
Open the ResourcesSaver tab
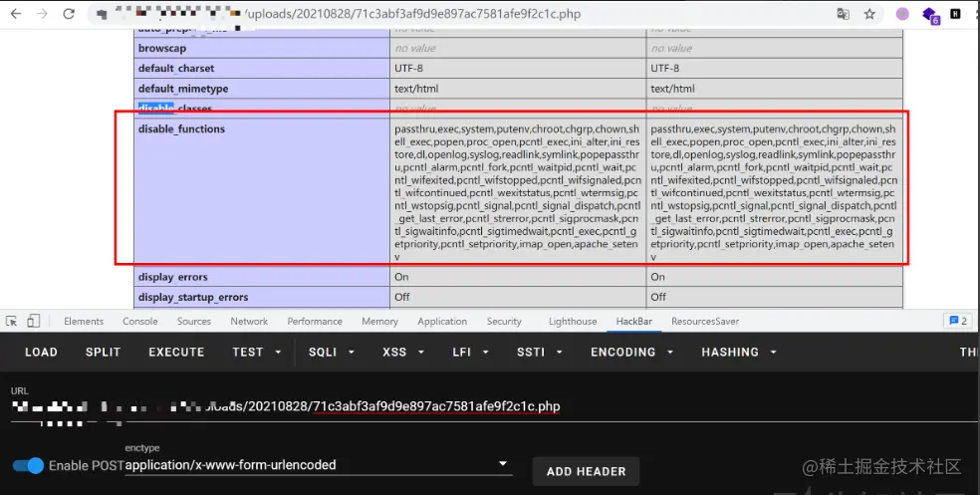705,322
